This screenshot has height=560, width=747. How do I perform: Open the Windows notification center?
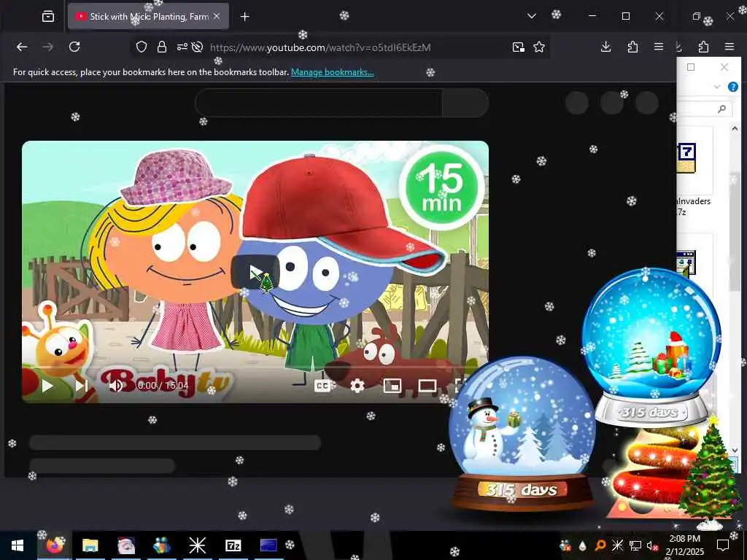click(723, 545)
